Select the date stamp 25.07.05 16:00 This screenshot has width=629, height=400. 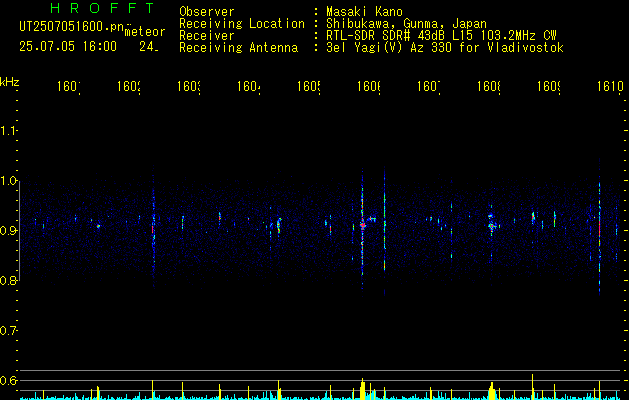(68, 47)
